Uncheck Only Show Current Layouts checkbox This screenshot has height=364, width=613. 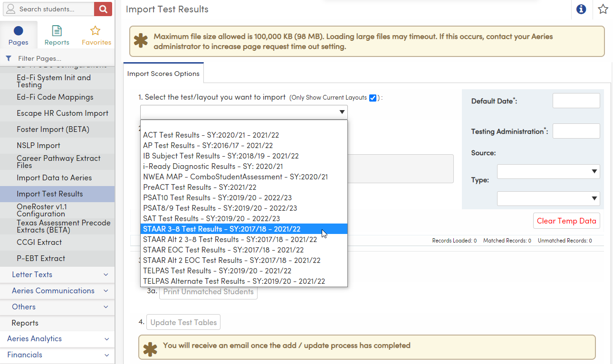coord(373,98)
